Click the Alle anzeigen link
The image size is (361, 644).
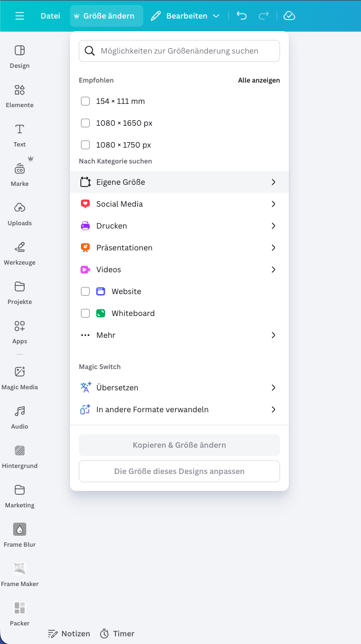[259, 80]
